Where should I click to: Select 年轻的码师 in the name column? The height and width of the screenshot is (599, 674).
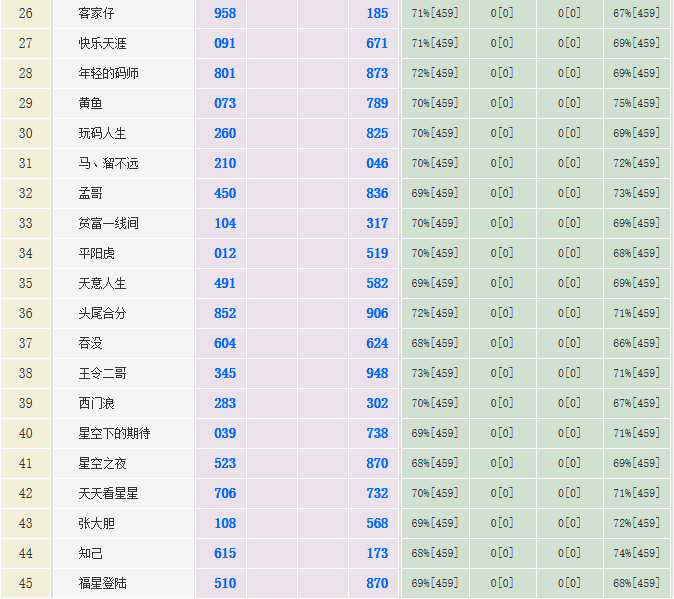109,73
